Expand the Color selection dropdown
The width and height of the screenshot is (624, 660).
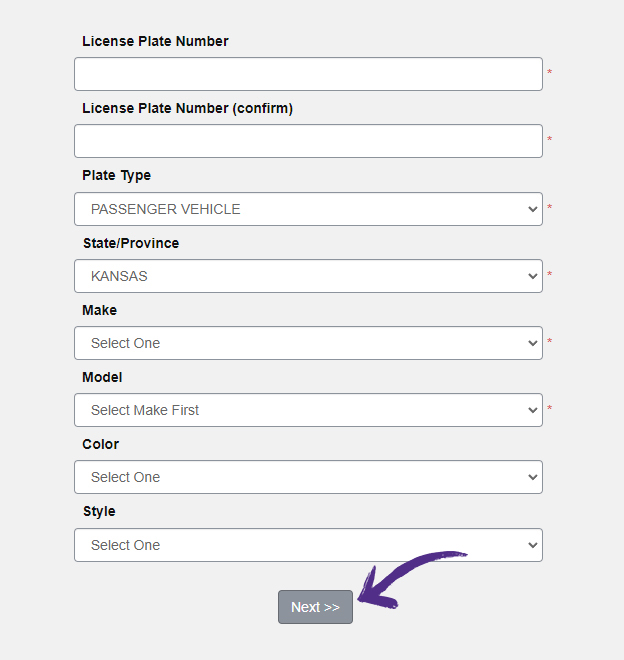(x=308, y=477)
